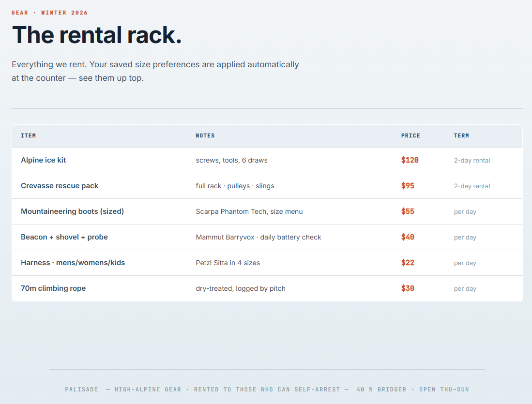Click the PRICE column header
532x404 pixels.
410,135
